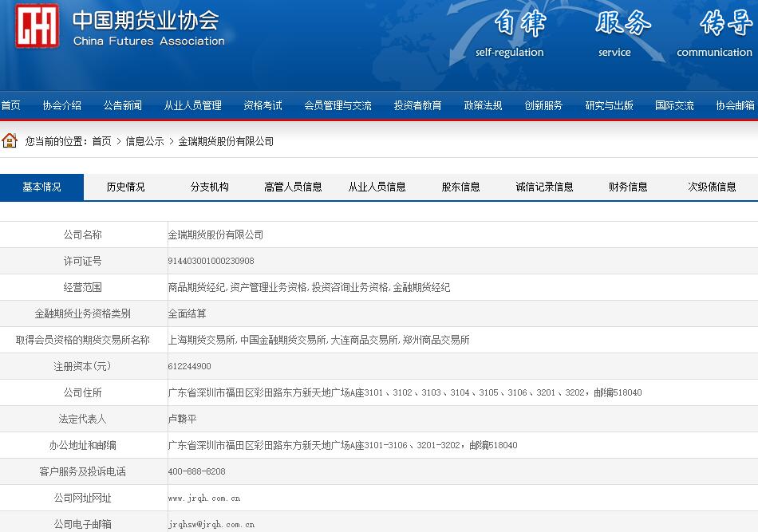
Task: Go to 国际交流 navigation item
Action: (x=674, y=105)
